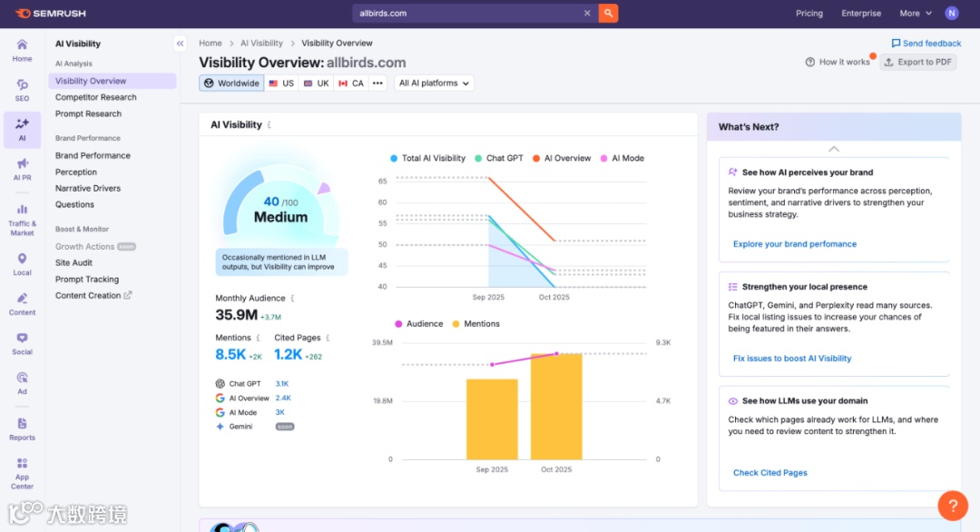Toggle Mentions legend series
This screenshot has width=980, height=532.
click(x=475, y=324)
